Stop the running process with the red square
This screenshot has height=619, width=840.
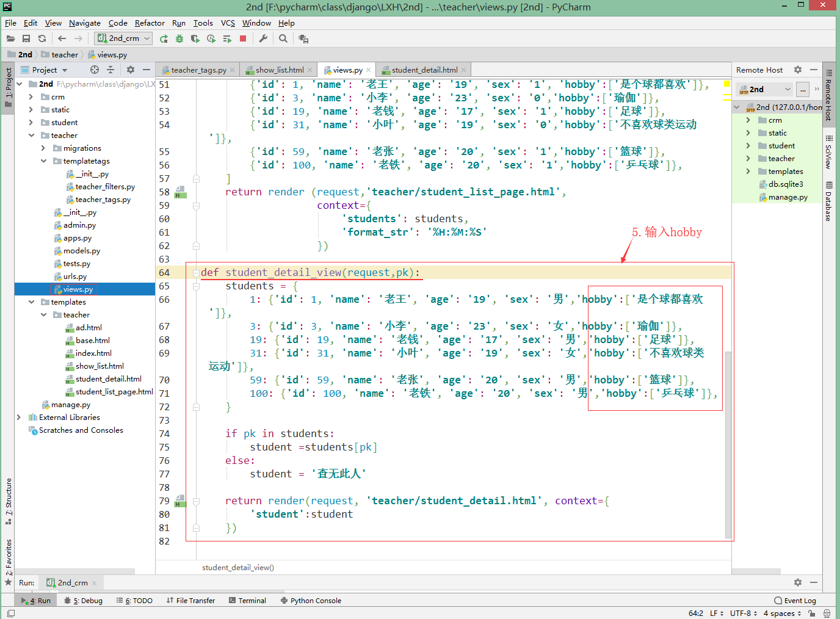point(243,38)
